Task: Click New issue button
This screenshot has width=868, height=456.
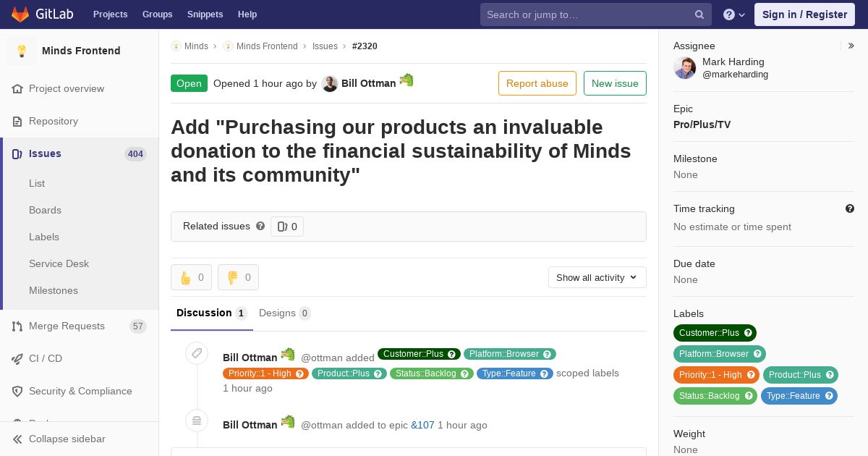Action: point(615,83)
